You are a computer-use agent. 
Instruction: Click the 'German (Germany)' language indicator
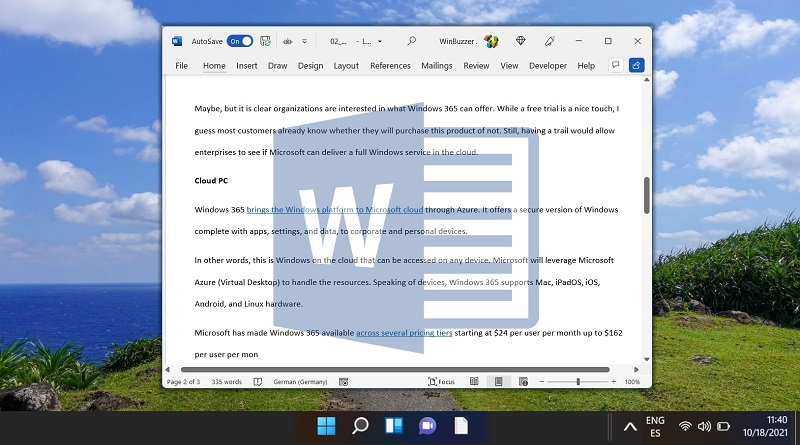coord(298,382)
